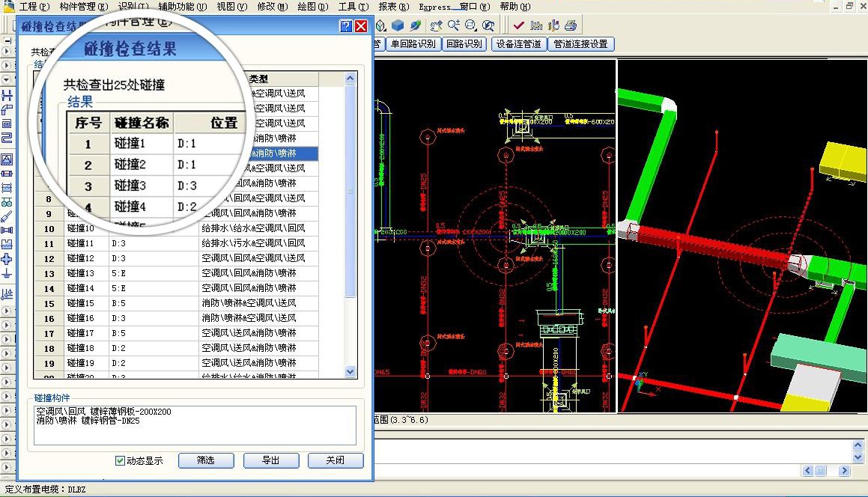Click the red checkmark toolbar icon
This screenshot has width=868, height=497.
click(x=519, y=25)
